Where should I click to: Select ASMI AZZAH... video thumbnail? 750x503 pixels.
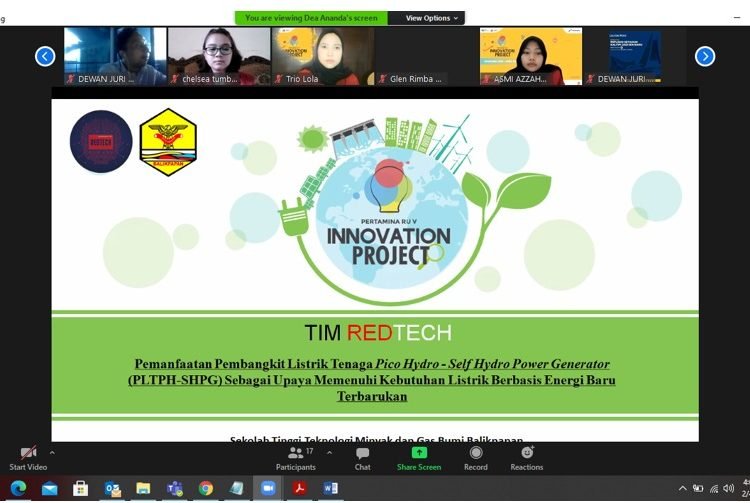[x=531, y=56]
